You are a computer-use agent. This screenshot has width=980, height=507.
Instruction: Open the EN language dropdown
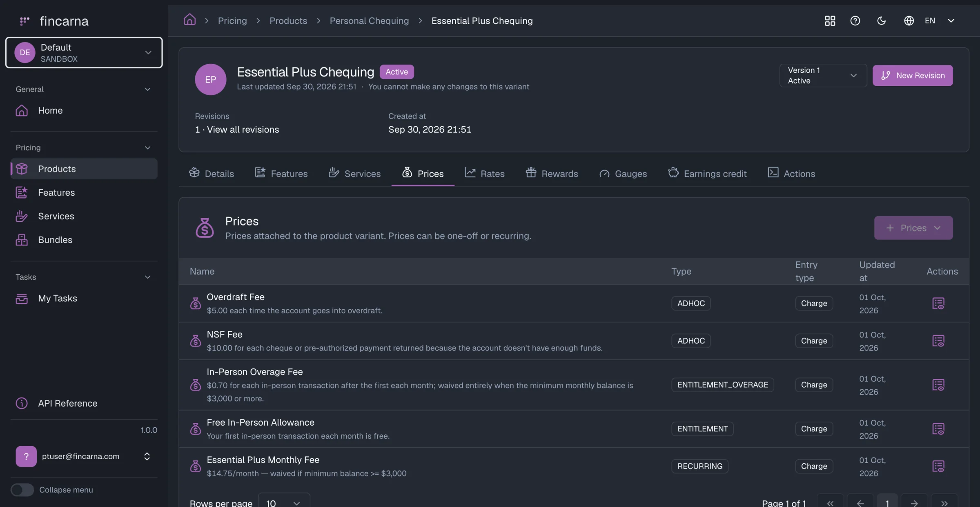pos(940,20)
